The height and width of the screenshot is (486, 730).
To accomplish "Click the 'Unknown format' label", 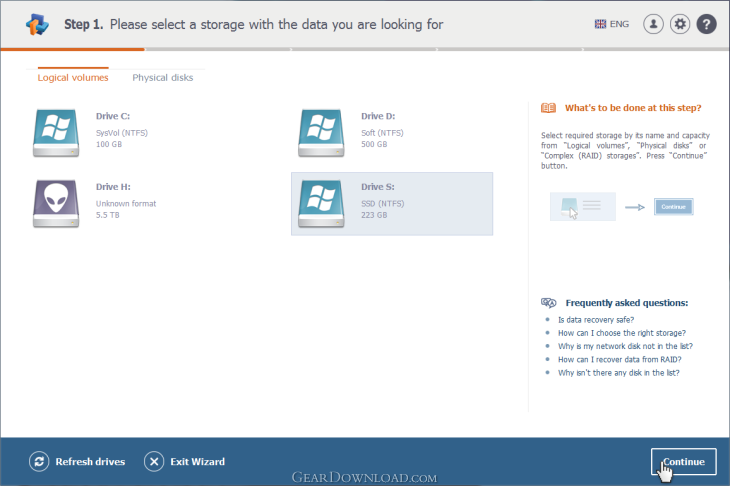I will tap(126, 203).
